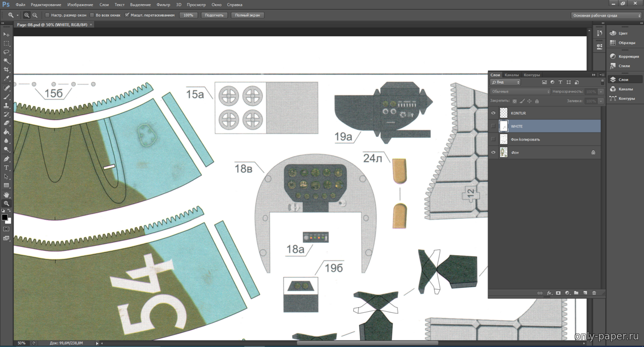Delete layer using the trash icon
The height and width of the screenshot is (347, 644).
tap(594, 293)
